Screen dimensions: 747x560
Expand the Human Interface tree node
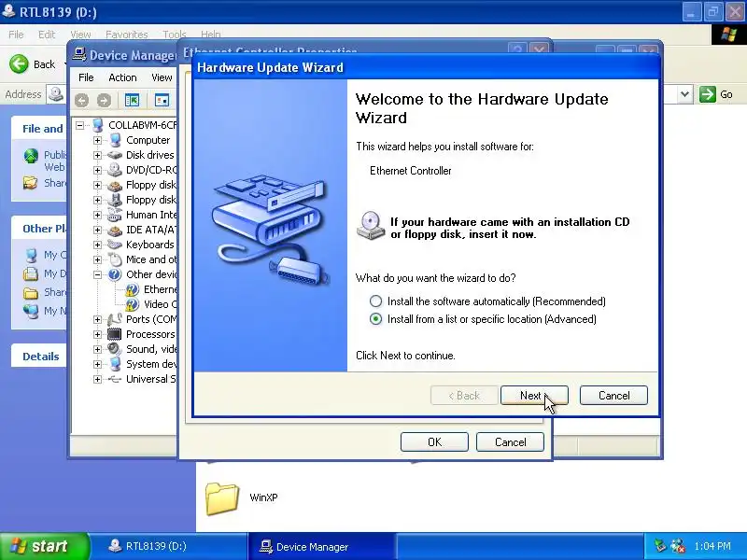point(97,215)
